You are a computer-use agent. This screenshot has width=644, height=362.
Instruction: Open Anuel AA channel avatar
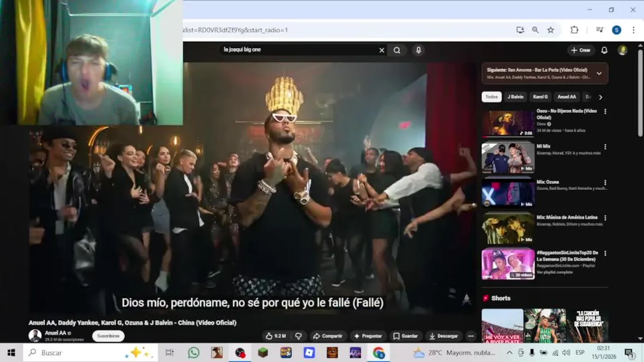point(35,335)
